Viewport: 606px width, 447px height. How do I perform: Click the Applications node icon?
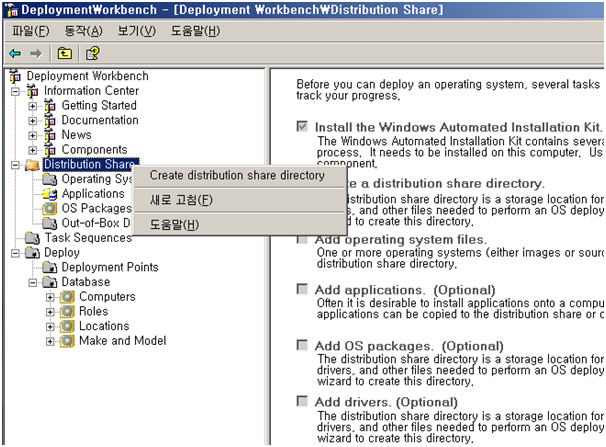click(50, 194)
